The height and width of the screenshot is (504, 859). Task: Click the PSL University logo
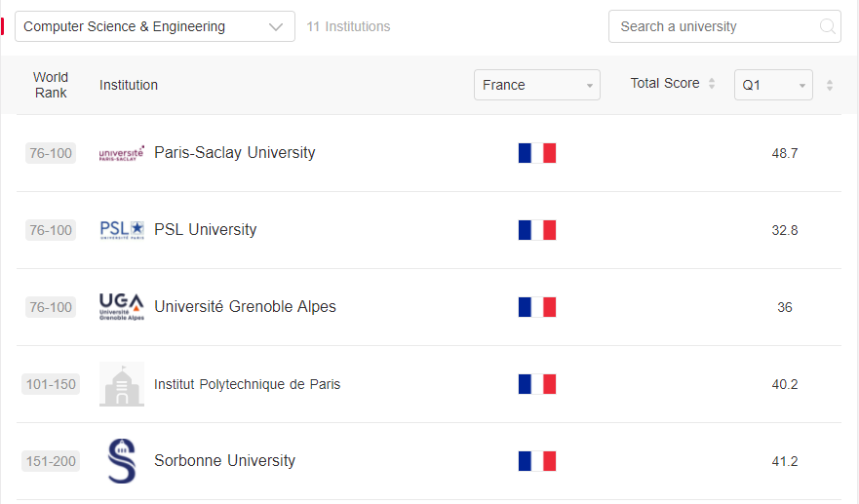pos(122,229)
